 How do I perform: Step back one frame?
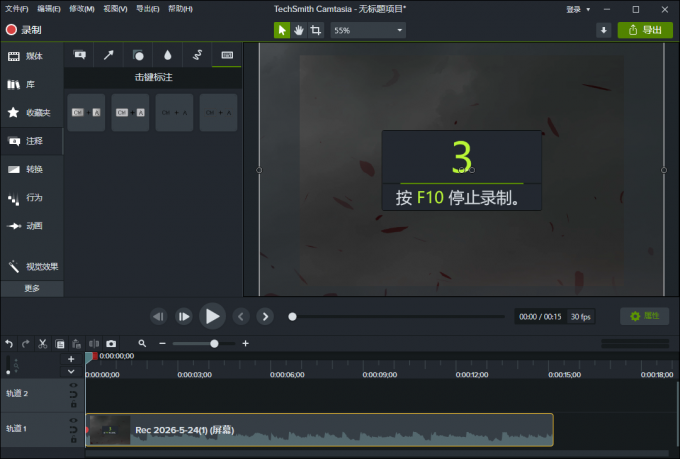click(x=159, y=317)
